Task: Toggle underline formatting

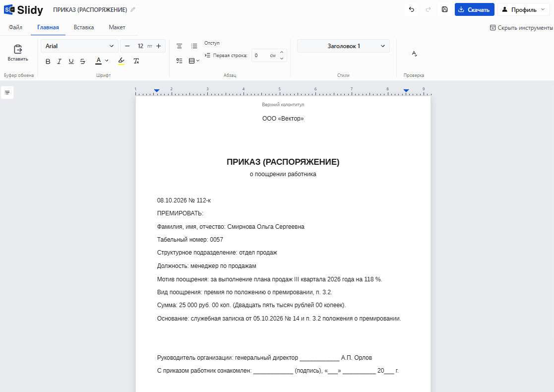Action: pyautogui.click(x=71, y=61)
